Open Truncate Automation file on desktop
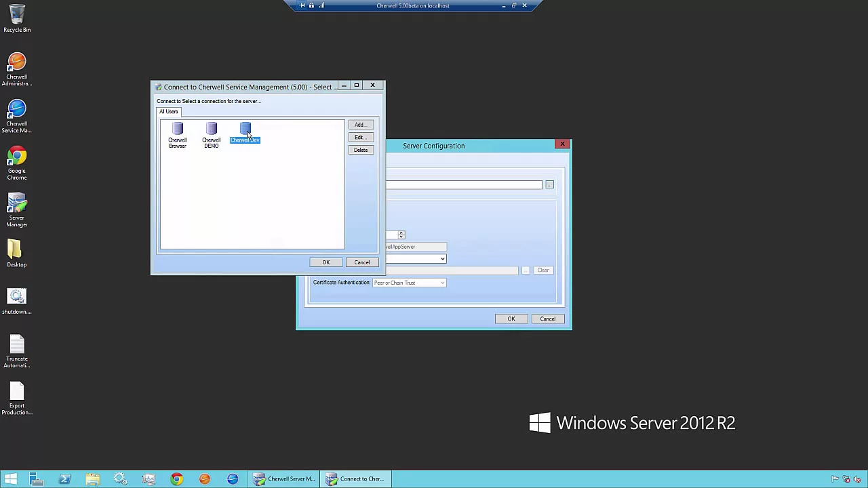The width and height of the screenshot is (868, 488). (17, 352)
